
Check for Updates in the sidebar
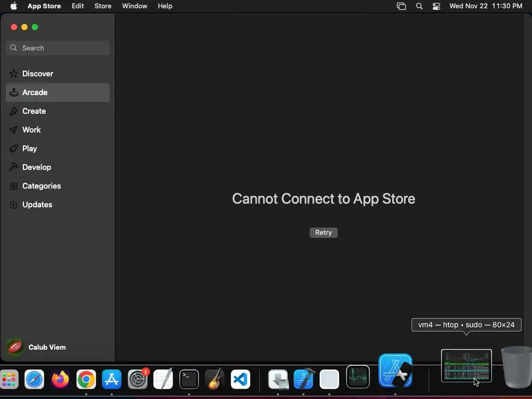(58, 204)
